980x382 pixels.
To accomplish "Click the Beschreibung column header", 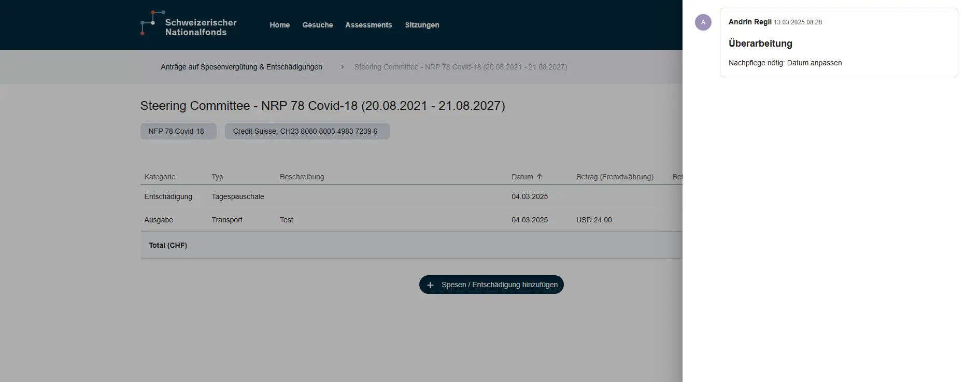I will pos(302,177).
